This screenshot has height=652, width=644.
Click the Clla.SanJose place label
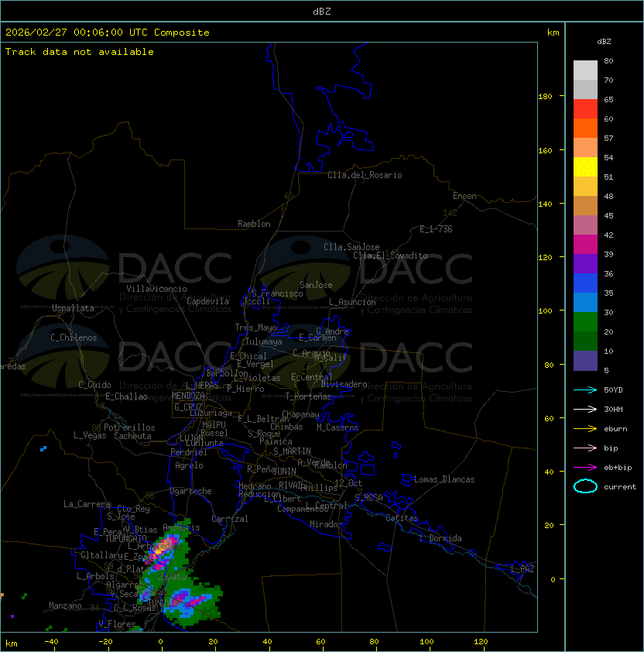[351, 247]
